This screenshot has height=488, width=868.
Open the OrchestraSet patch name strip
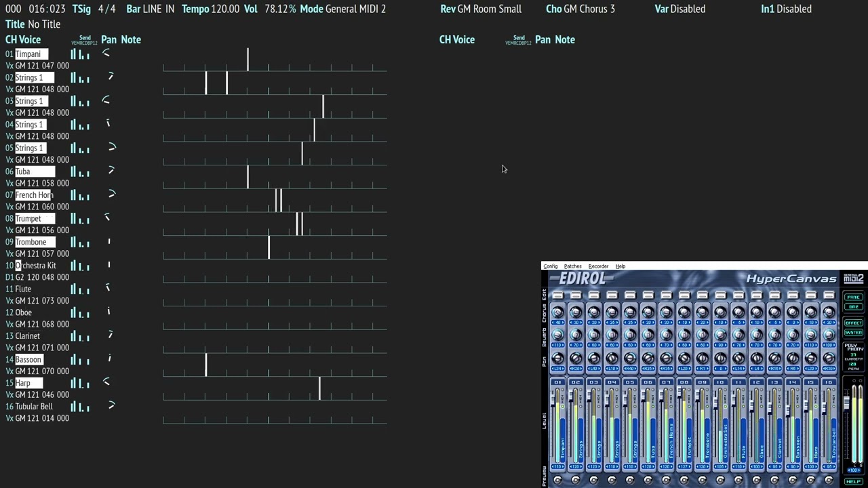tap(726, 441)
